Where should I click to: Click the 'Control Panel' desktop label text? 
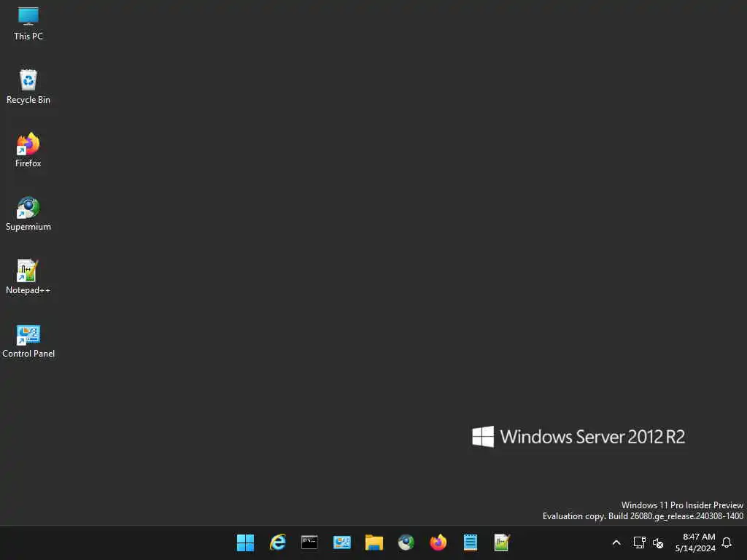pos(28,354)
